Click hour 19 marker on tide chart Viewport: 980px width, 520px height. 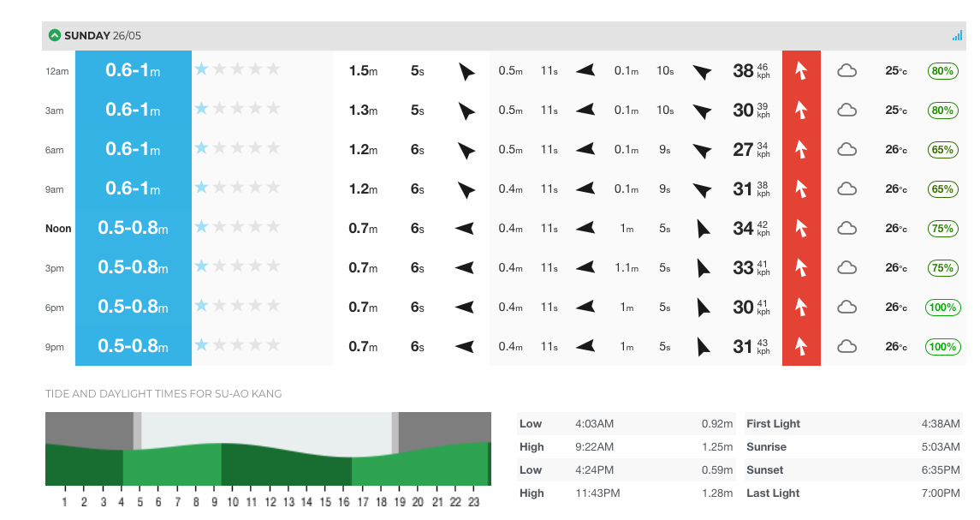click(400, 502)
